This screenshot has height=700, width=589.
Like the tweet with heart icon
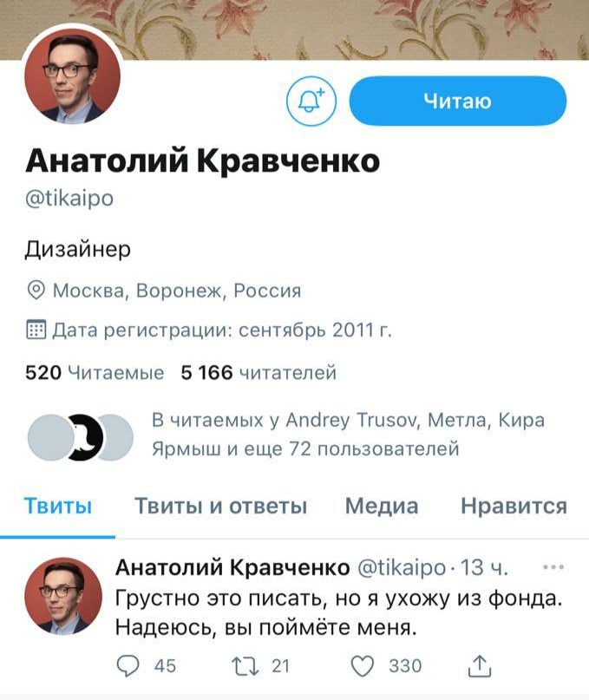(x=362, y=666)
